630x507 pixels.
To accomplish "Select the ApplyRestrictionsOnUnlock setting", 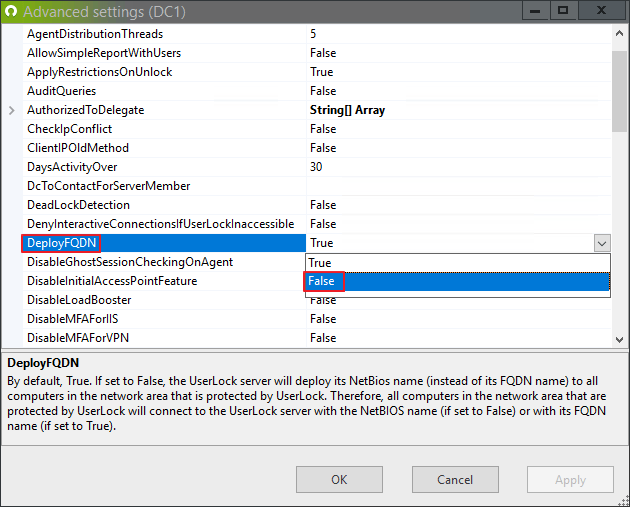I will (x=100, y=72).
